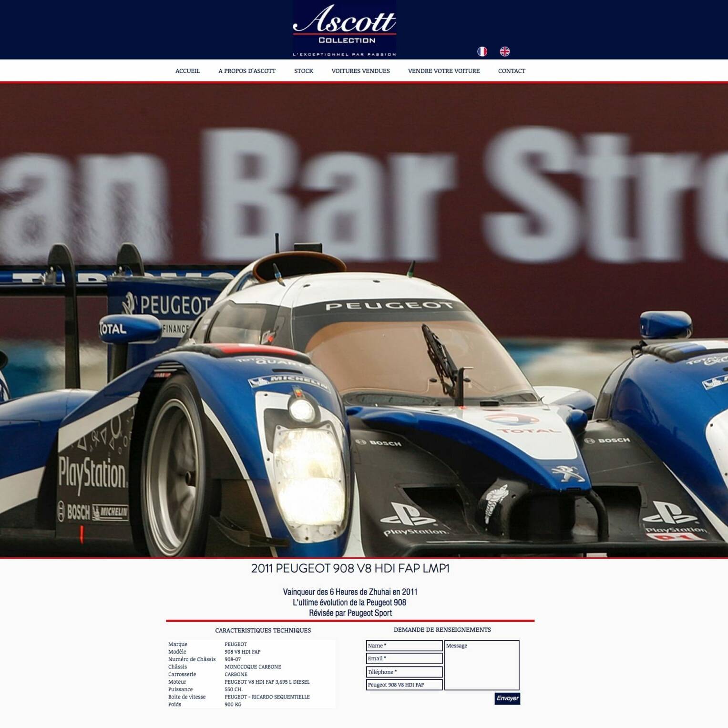This screenshot has width=728, height=728.
Task: Navigate to A PROPOS D'ASCOTT page
Action: [247, 71]
